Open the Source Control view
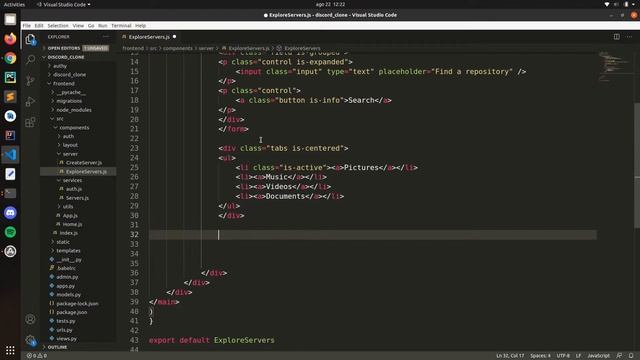640x360 pixels. 30,80
